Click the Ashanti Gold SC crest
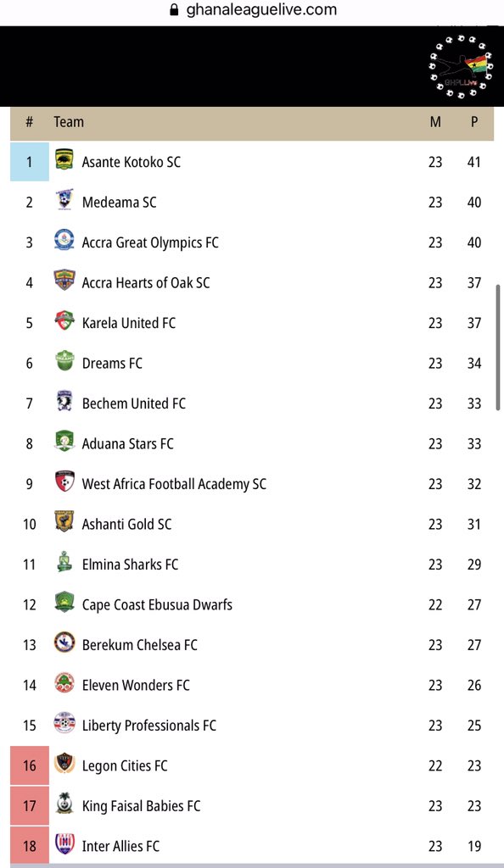The image size is (504, 868). (x=64, y=522)
